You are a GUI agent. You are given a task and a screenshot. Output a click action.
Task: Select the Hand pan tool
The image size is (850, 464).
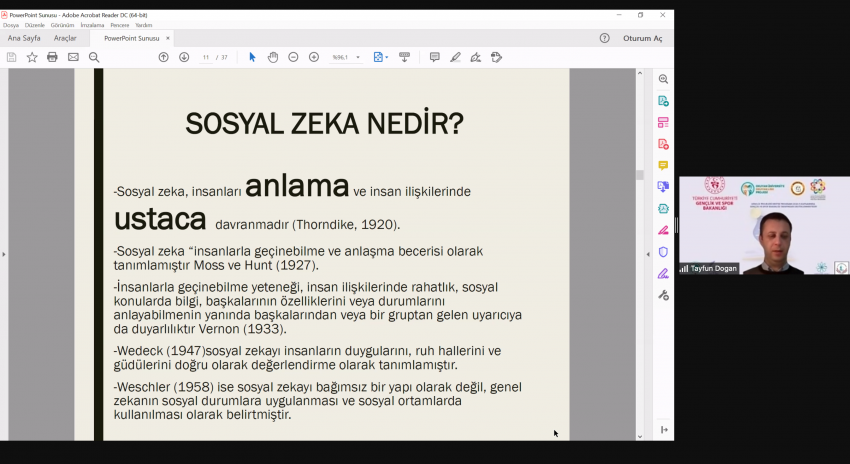[x=273, y=57]
